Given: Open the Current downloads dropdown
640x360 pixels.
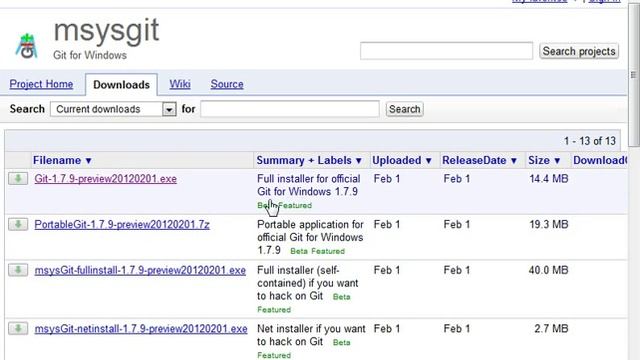Looking at the screenshot, I should [113, 109].
